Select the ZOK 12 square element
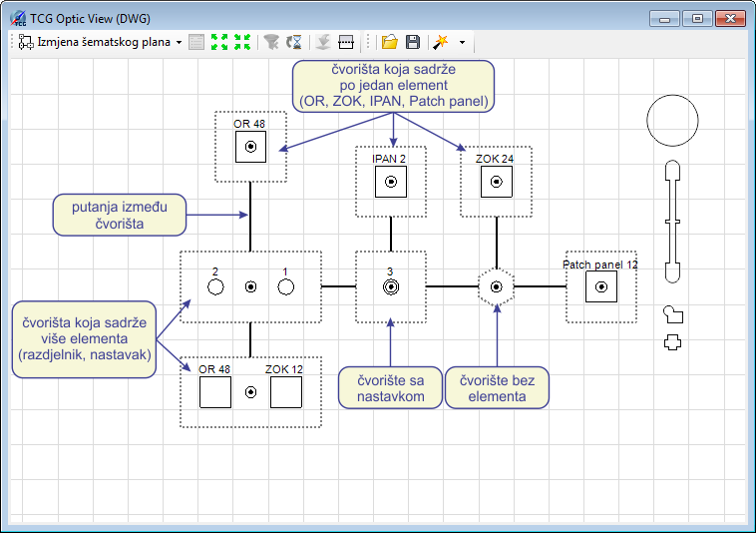The height and width of the screenshot is (533, 756). click(286, 392)
